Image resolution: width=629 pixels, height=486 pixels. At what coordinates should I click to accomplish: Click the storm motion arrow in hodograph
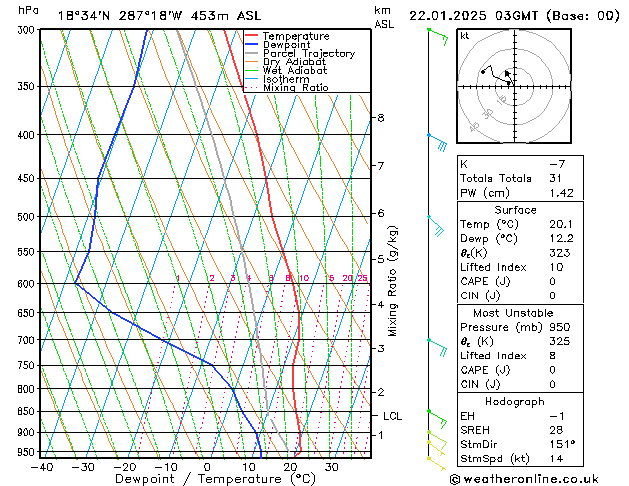click(508, 74)
